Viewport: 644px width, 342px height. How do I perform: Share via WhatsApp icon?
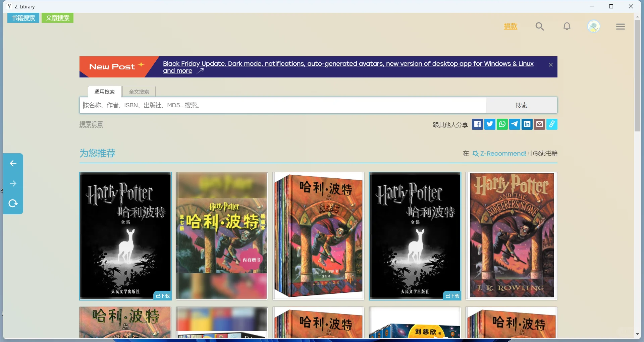502,124
